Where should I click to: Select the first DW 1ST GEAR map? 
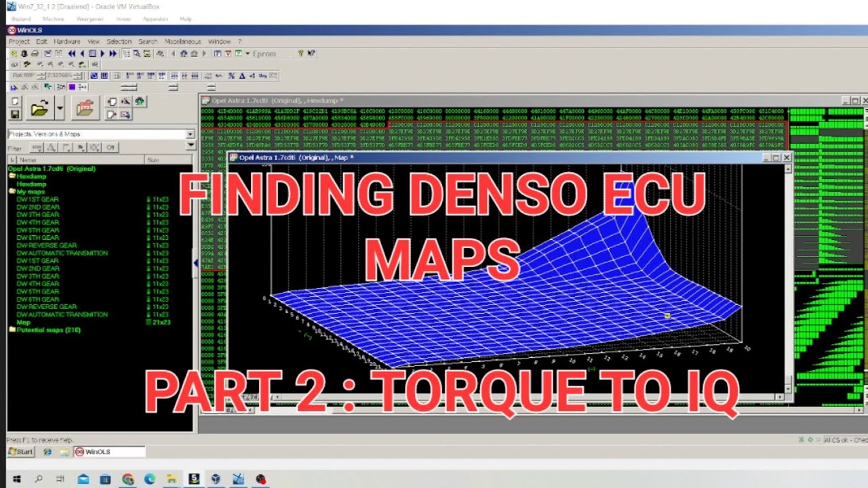click(38, 199)
